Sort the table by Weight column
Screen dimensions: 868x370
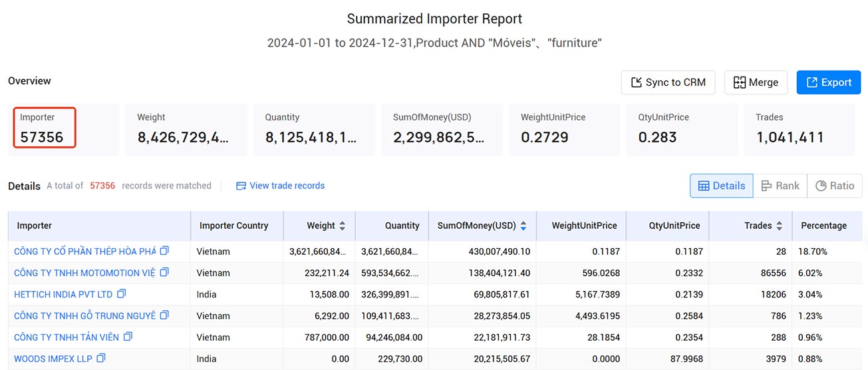coord(343,226)
